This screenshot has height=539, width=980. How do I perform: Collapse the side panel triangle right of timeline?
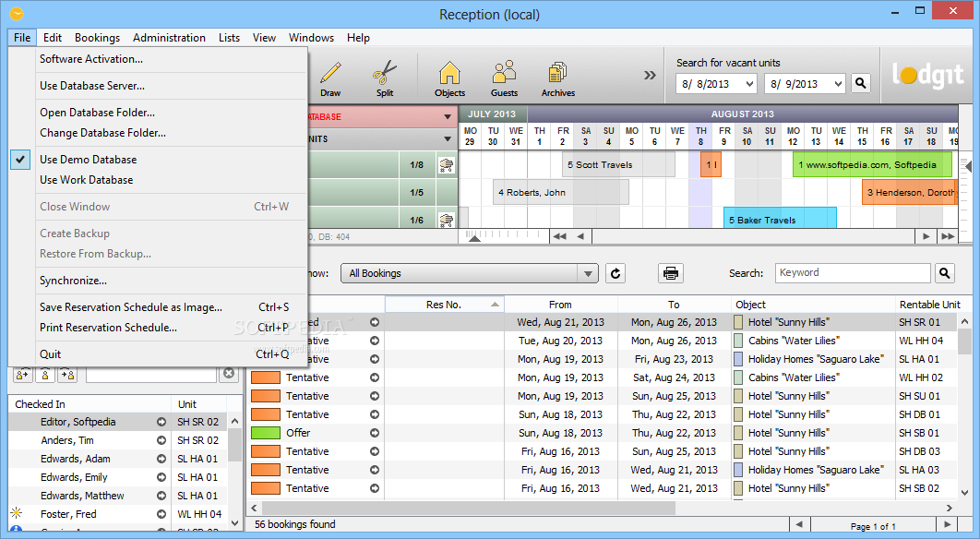(x=968, y=166)
